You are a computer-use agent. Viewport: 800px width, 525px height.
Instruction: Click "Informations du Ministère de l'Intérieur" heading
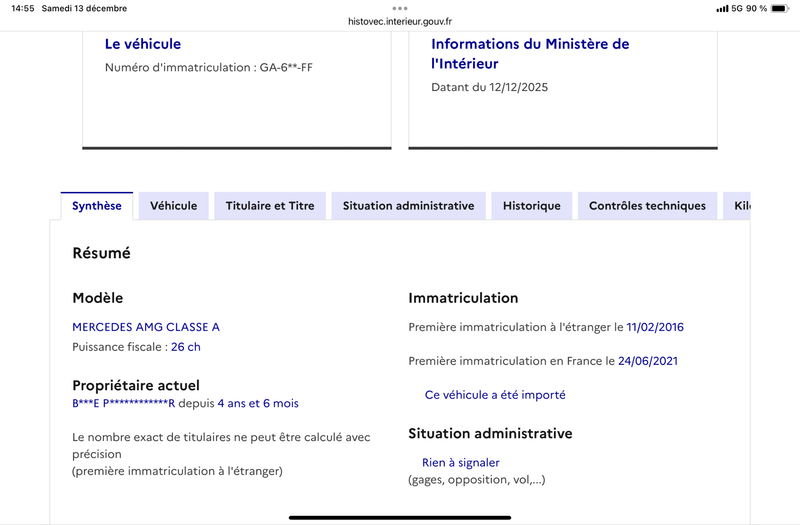[x=530, y=54]
